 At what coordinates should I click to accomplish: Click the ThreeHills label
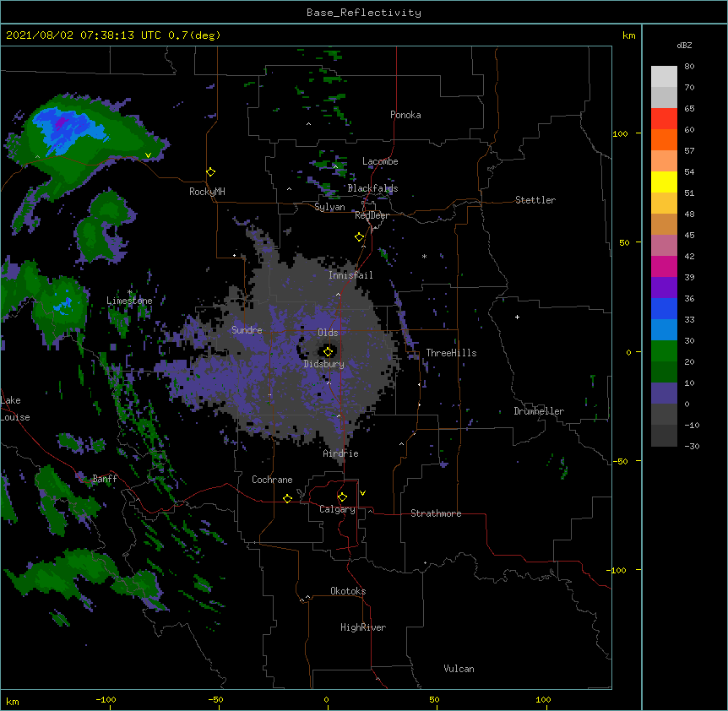tap(451, 353)
